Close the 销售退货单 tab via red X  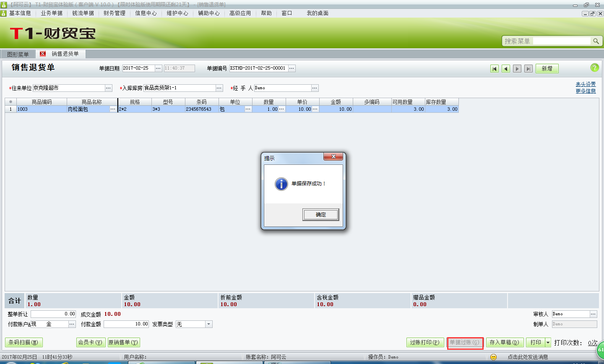(x=42, y=54)
